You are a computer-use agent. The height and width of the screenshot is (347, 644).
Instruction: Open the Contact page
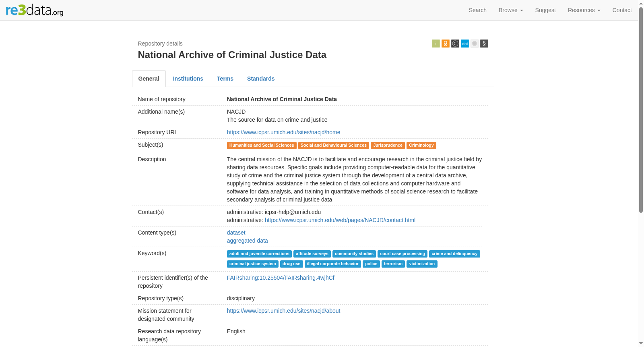pyautogui.click(x=622, y=10)
